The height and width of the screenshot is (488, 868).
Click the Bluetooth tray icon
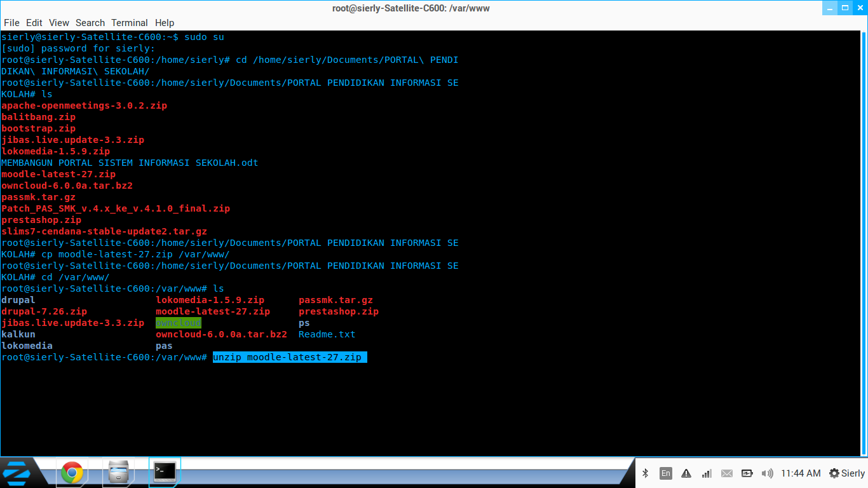point(645,473)
